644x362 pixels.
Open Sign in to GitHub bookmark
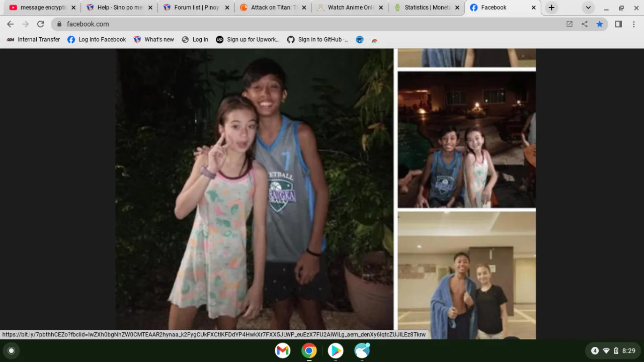317,40
